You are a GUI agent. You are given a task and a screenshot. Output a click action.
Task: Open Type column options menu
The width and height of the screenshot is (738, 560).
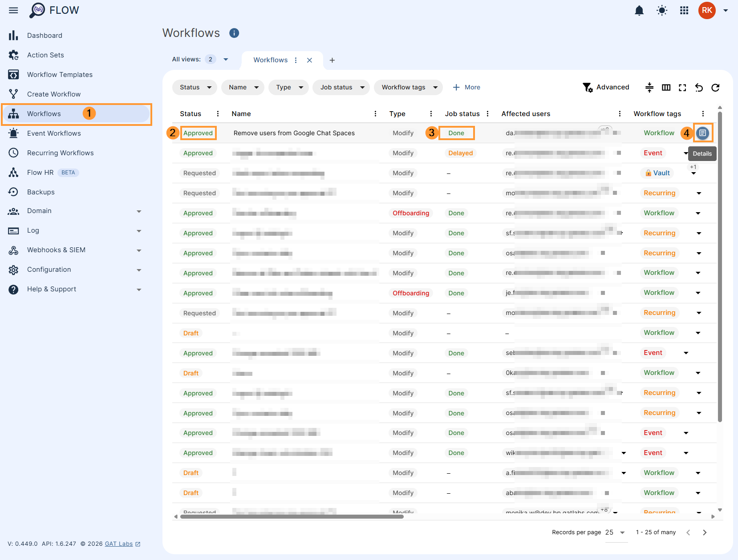pos(431,114)
